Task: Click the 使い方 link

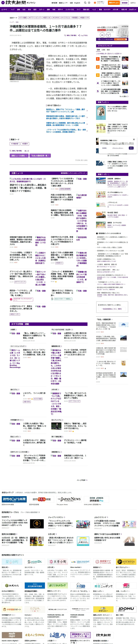Action: point(27,151)
